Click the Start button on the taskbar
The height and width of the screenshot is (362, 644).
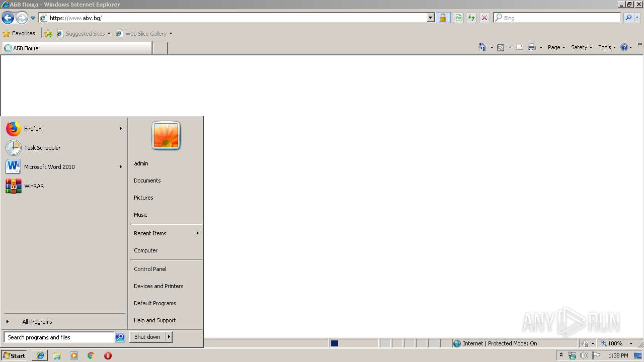14,355
